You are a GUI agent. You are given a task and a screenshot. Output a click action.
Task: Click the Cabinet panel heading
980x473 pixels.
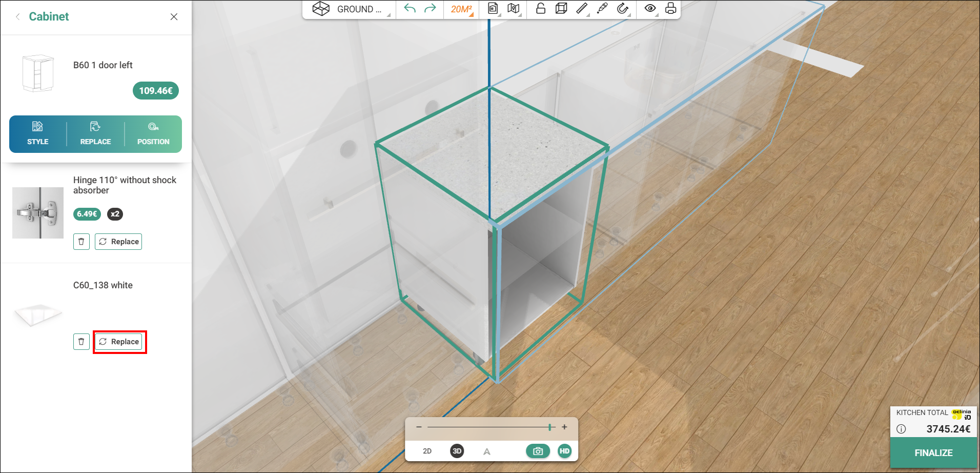coord(49,16)
